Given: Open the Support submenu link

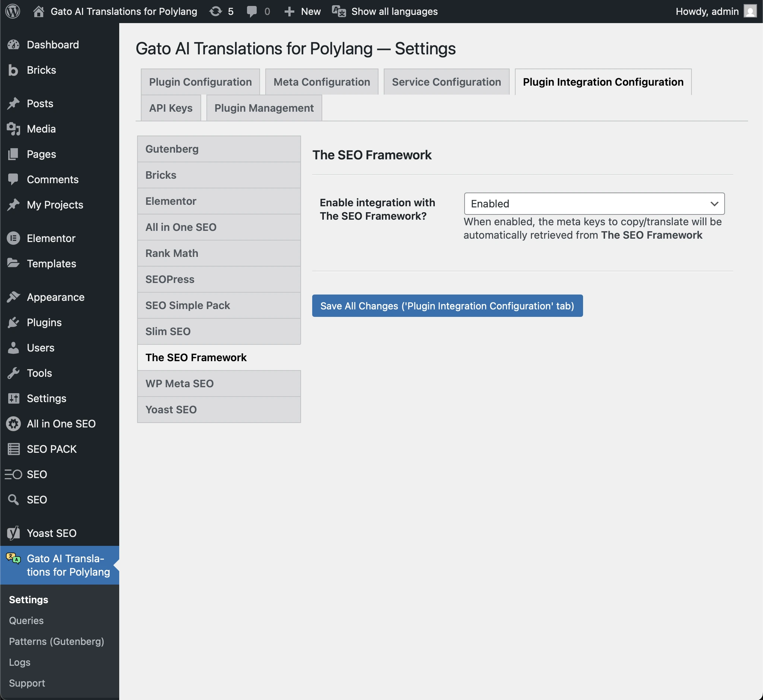Looking at the screenshot, I should 27,683.
